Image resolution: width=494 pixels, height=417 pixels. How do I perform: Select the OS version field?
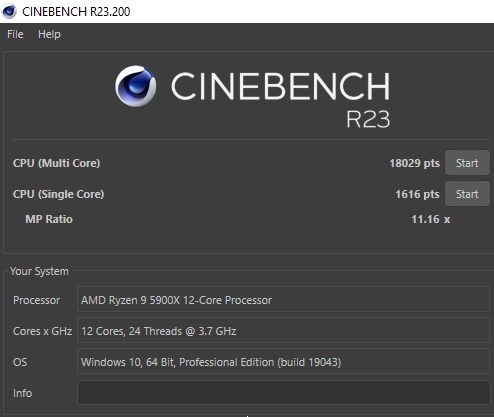pyautogui.click(x=283, y=361)
